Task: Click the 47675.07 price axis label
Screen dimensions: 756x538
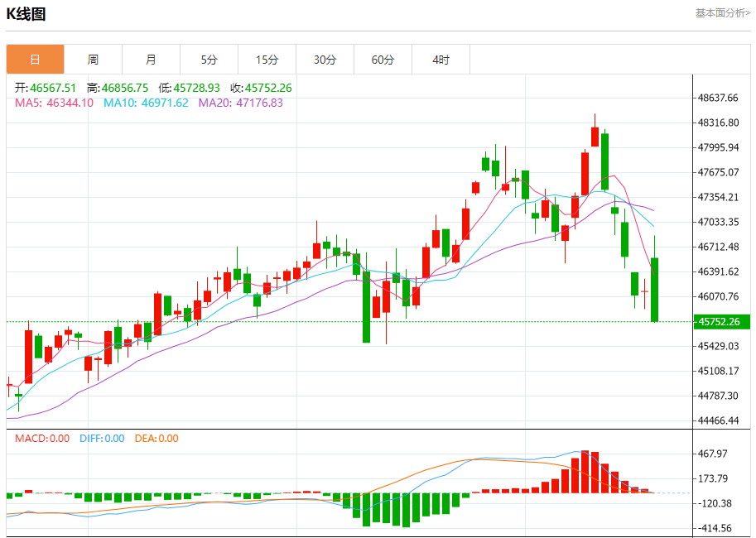Action: 718,172
